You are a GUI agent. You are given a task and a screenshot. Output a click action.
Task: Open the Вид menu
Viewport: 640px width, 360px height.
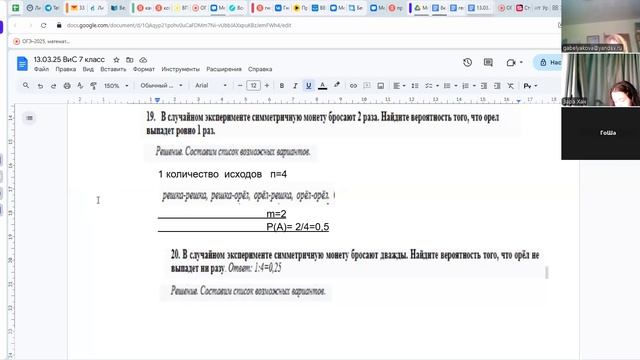pyautogui.click(x=88, y=69)
